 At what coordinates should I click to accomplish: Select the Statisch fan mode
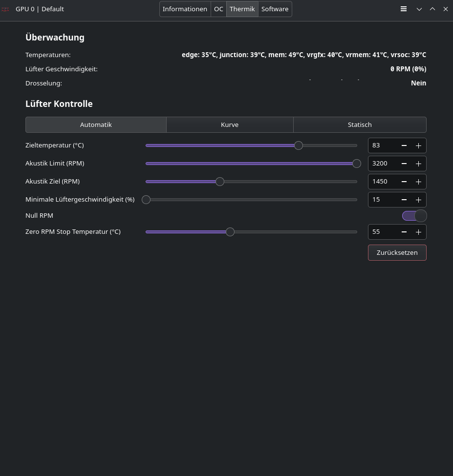click(360, 125)
